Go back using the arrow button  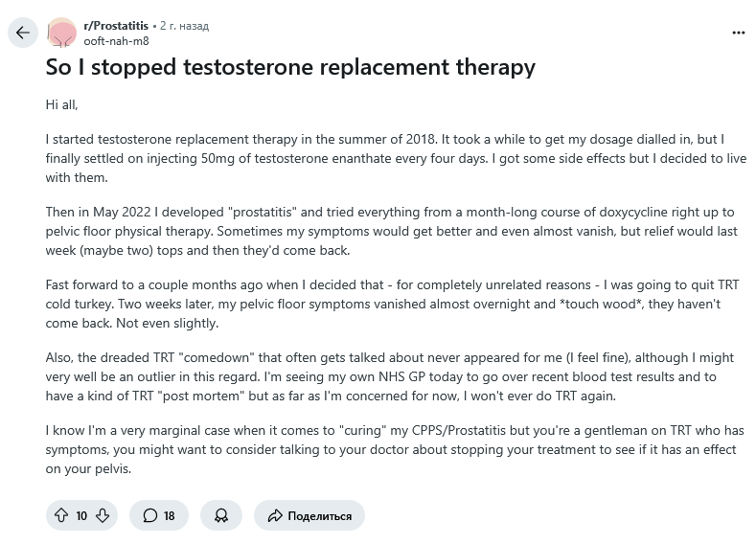[23, 33]
